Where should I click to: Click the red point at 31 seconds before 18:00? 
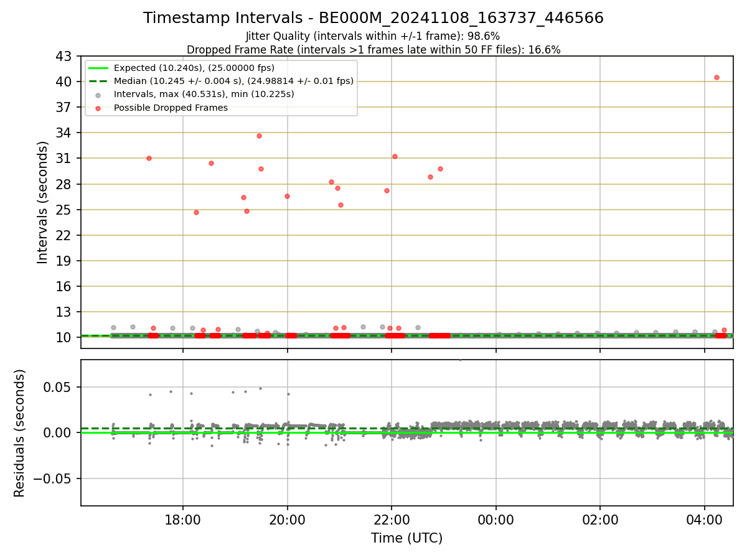(x=149, y=158)
